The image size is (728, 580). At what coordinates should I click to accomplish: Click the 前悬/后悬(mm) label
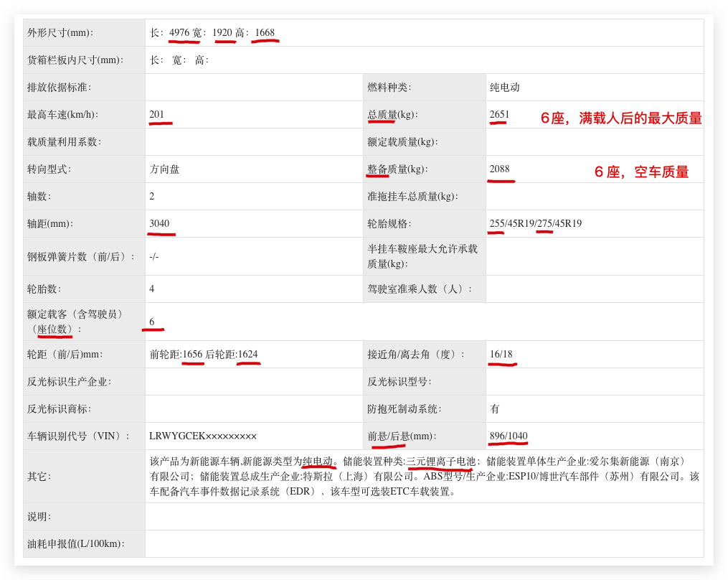[402, 436]
